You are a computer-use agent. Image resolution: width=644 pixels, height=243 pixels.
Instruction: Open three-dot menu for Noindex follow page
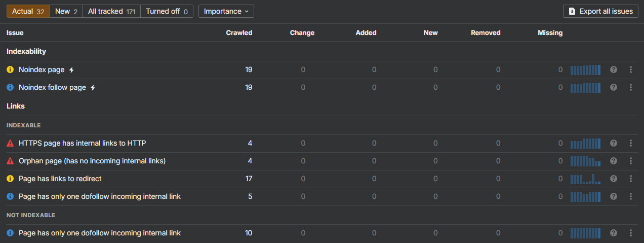tap(630, 87)
